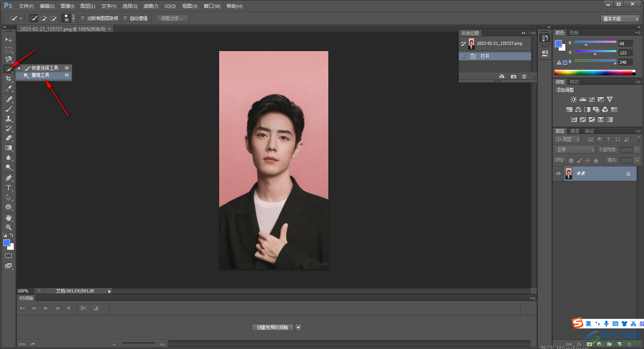644x349 pixels.
Task: Click the 背景 layer thumbnail
Action: click(x=569, y=173)
